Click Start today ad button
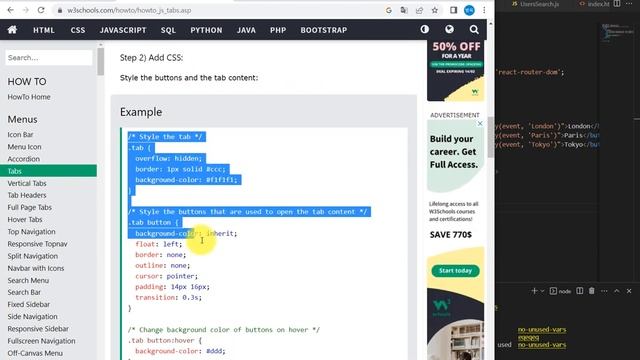The height and width of the screenshot is (360, 640). coord(455,271)
